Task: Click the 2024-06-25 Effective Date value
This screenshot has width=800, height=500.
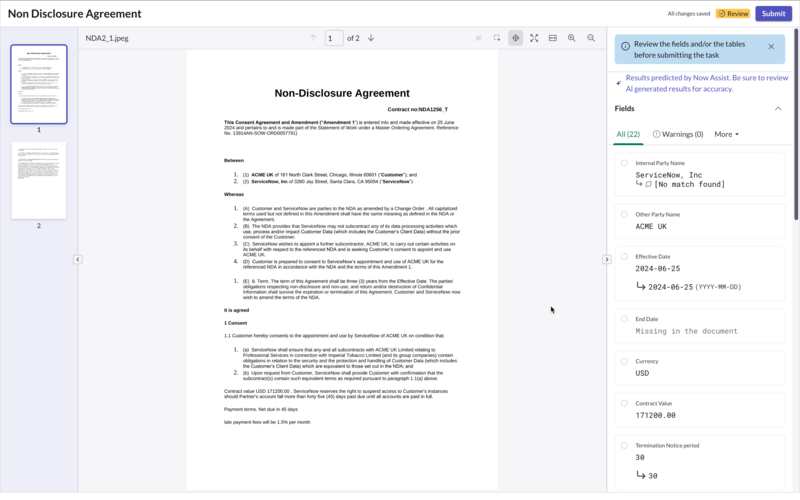Action: coord(658,269)
